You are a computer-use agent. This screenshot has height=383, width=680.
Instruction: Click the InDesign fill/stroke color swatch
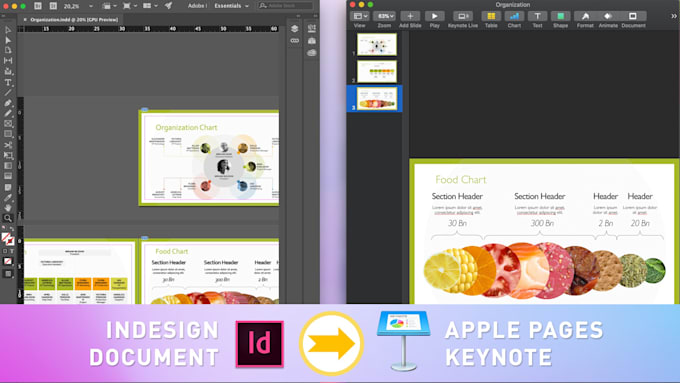(x=7, y=239)
